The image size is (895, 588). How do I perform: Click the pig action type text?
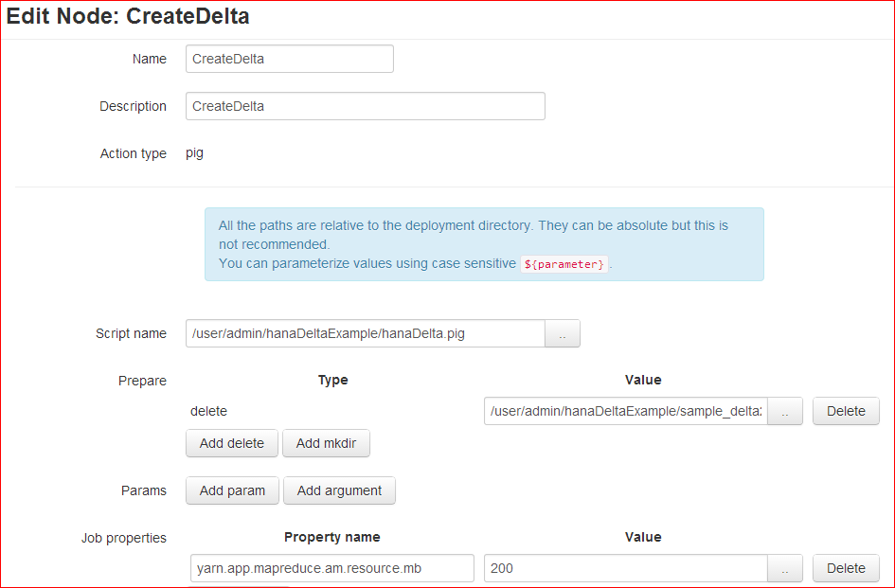click(x=195, y=153)
